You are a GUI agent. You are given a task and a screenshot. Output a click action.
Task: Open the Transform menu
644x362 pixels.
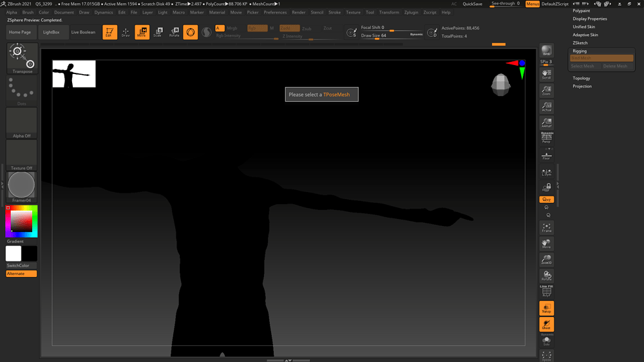pos(388,12)
